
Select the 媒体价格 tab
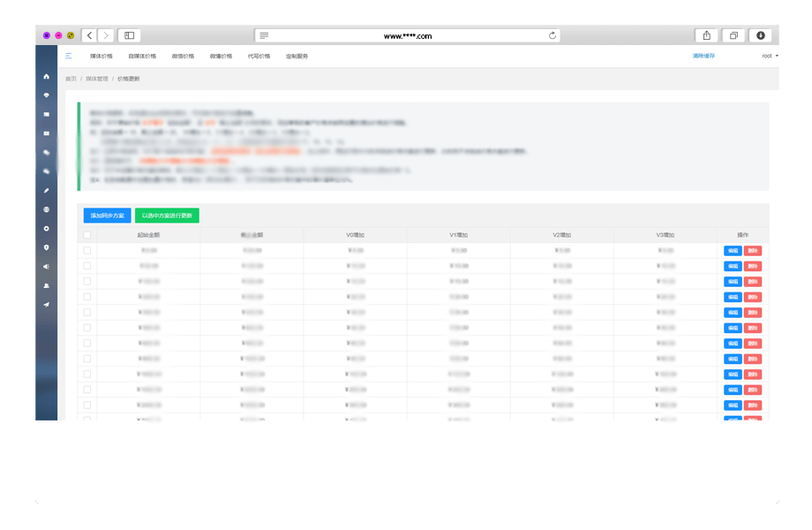coord(101,56)
